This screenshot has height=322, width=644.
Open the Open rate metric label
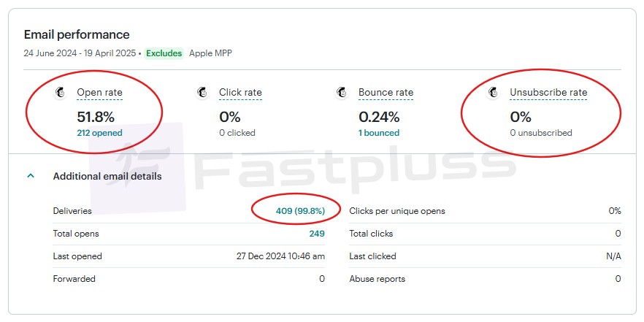tap(99, 93)
